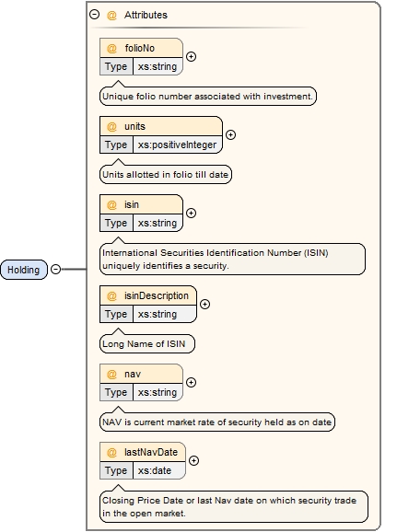The height and width of the screenshot is (532, 397).
Task: Expand the units attribute details
Action: point(231,134)
